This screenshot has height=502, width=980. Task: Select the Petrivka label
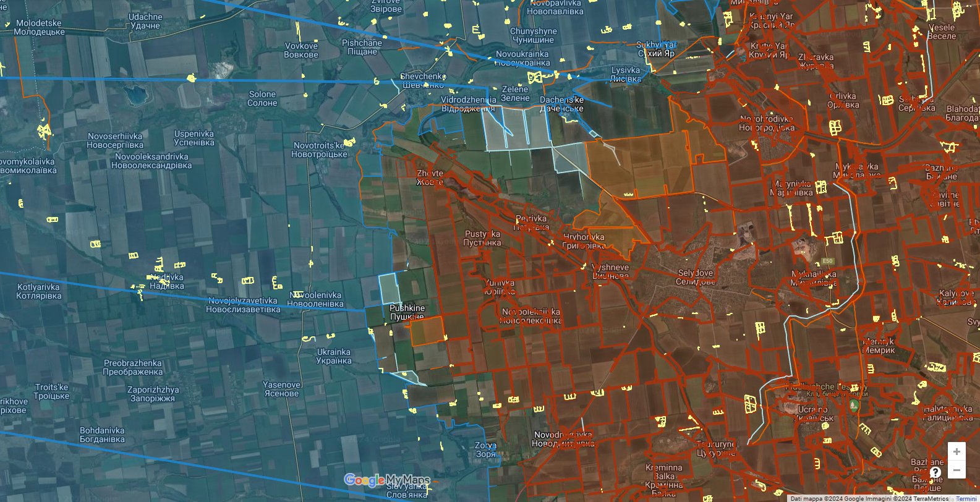pyautogui.click(x=531, y=223)
